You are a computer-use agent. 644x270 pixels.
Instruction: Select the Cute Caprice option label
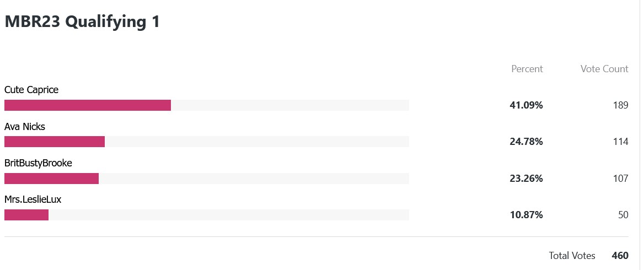(31, 90)
